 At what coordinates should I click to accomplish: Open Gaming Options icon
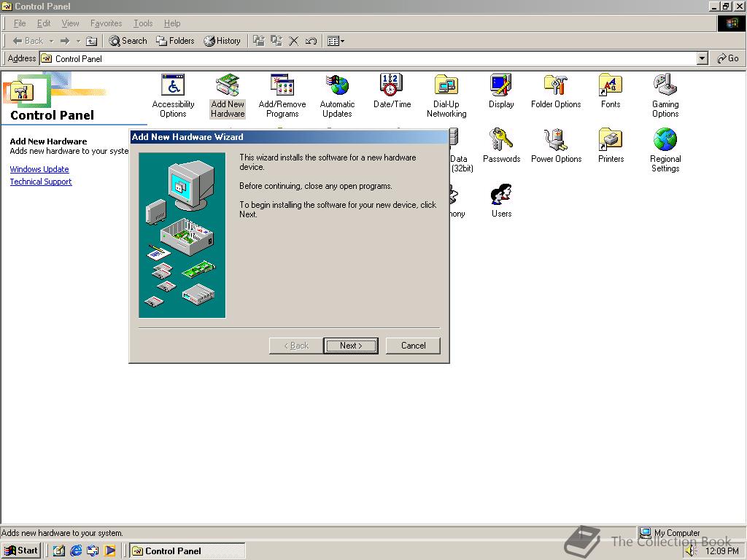(665, 96)
